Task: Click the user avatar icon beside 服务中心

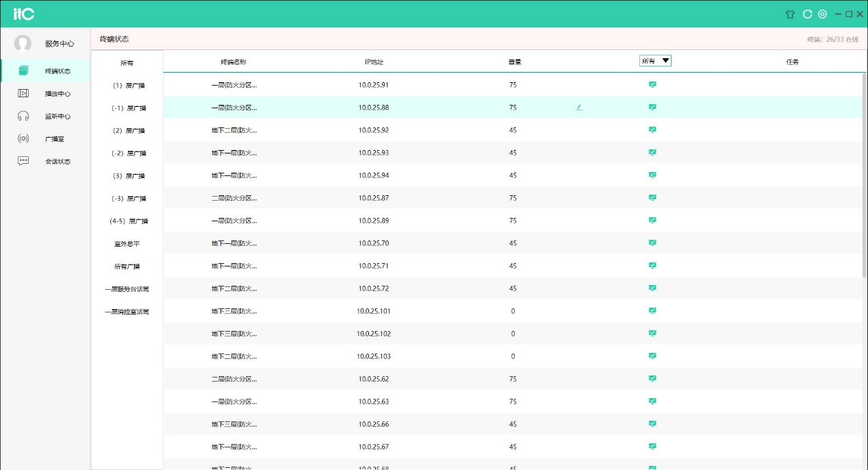Action: [x=23, y=43]
